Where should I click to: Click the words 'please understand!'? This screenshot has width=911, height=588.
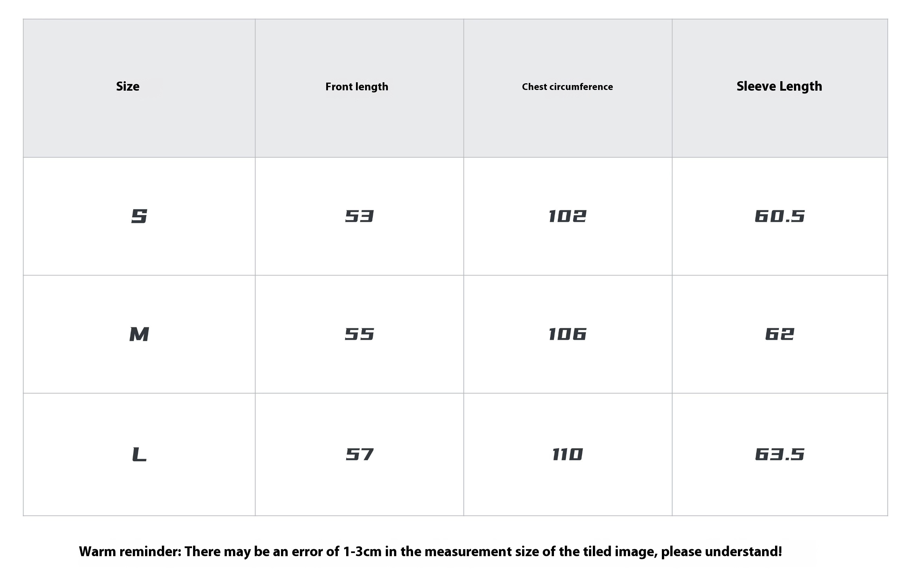click(721, 552)
